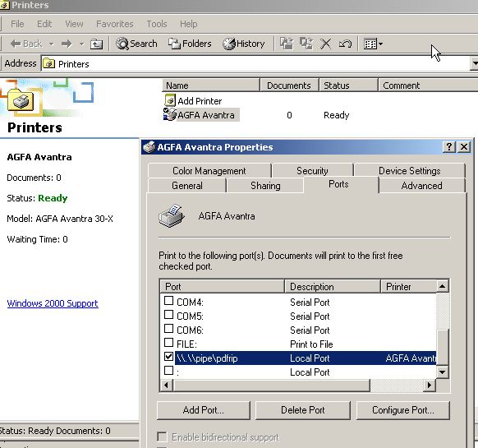Open the File menu
This screenshot has height=448, width=478.
pyautogui.click(x=17, y=24)
